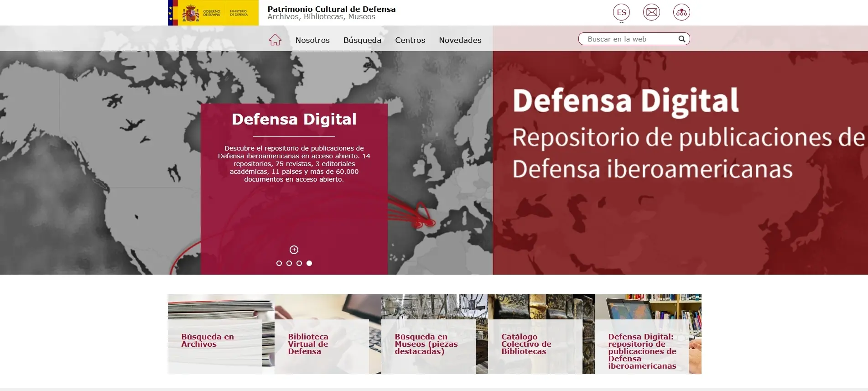
Task: Click the Defensa Digital slide heading
Action: (294, 119)
